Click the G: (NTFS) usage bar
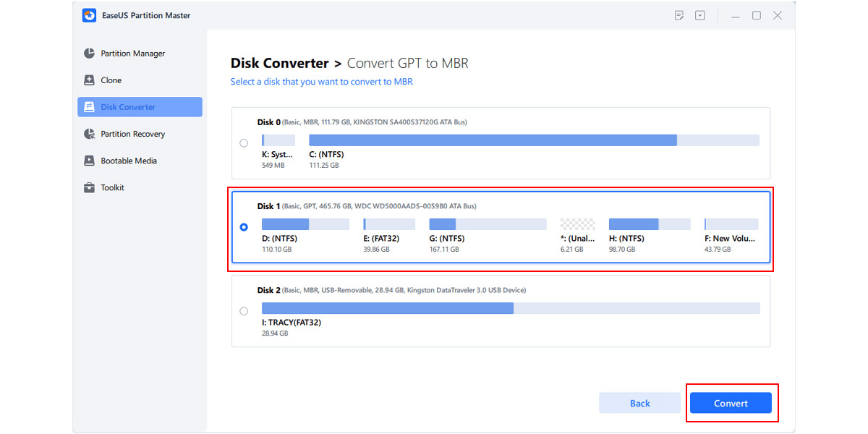 point(488,224)
